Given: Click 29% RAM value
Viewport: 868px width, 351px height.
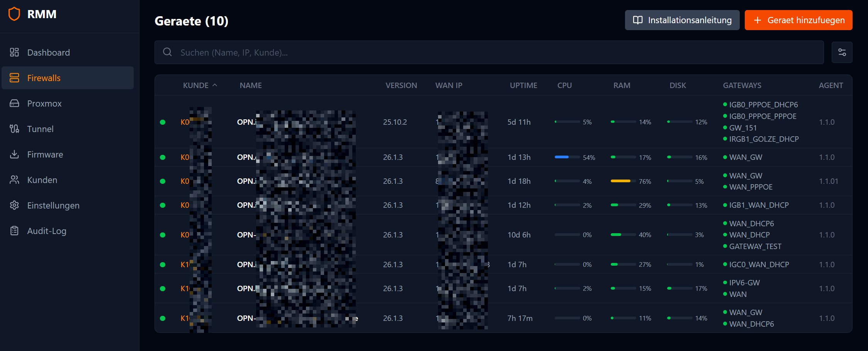Looking at the screenshot, I should [645, 205].
